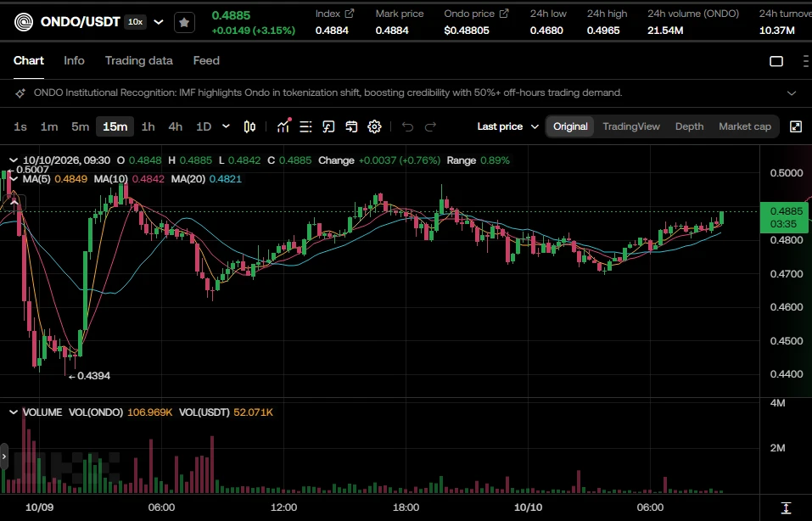Switch chart view to TradingView
The image size is (812, 521).
(x=631, y=127)
